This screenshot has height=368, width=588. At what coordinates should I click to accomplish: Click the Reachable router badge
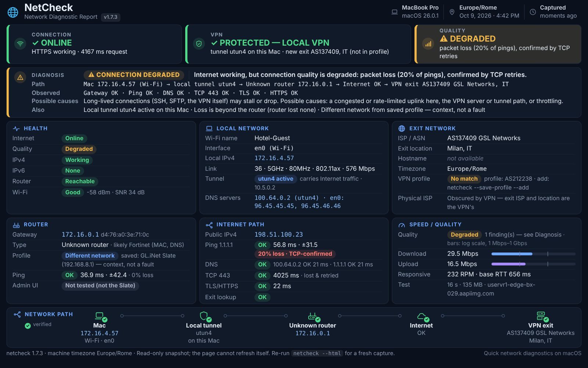(80, 181)
